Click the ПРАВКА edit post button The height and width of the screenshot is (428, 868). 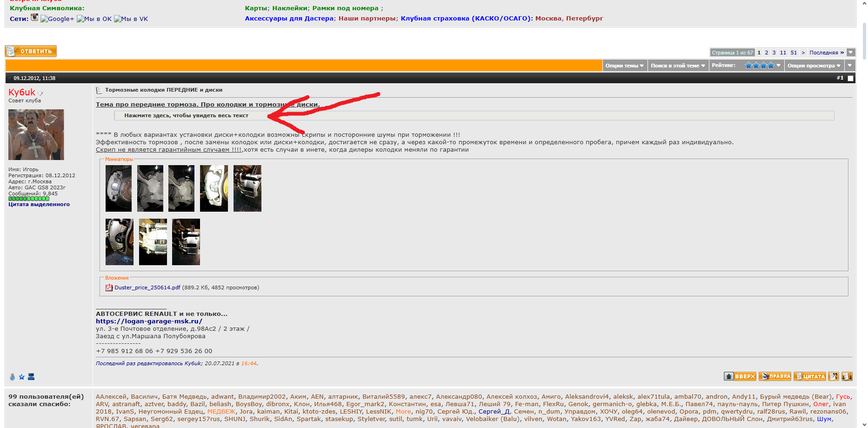click(x=775, y=376)
